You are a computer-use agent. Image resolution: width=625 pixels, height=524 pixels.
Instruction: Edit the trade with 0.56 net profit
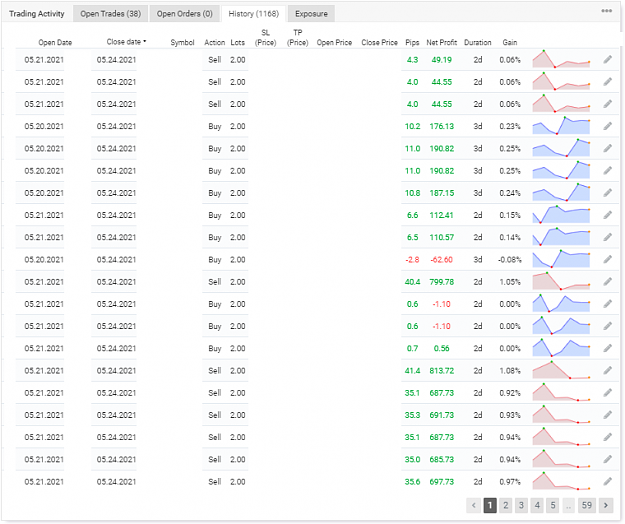[x=607, y=348]
